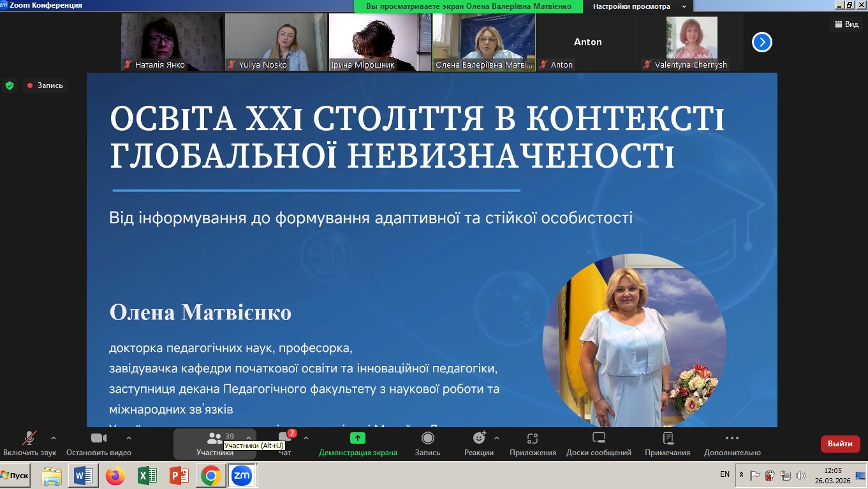Toggle mute on Anton's participant tile
868x489 pixels.
pos(543,64)
